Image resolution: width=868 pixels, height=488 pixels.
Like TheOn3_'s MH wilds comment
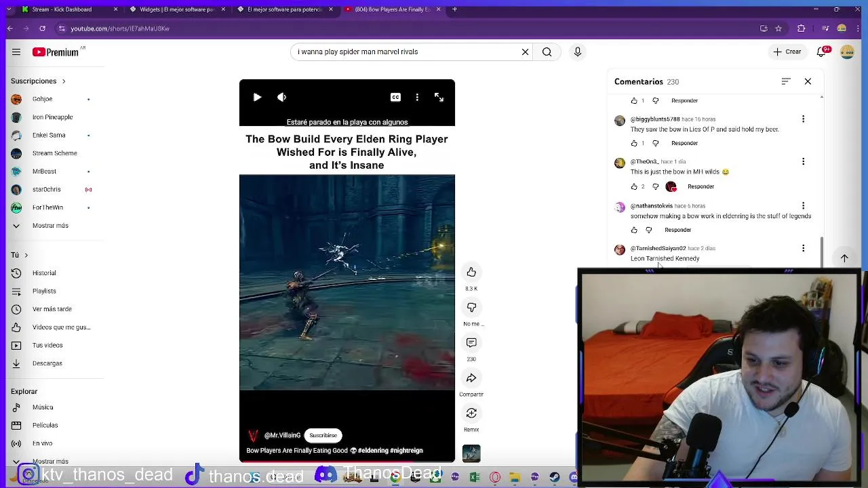(634, 186)
